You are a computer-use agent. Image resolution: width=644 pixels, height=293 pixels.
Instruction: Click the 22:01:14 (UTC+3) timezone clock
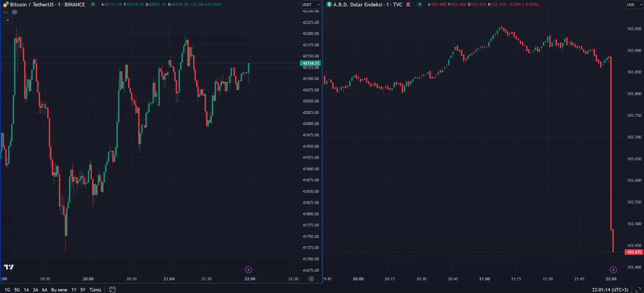point(610,290)
